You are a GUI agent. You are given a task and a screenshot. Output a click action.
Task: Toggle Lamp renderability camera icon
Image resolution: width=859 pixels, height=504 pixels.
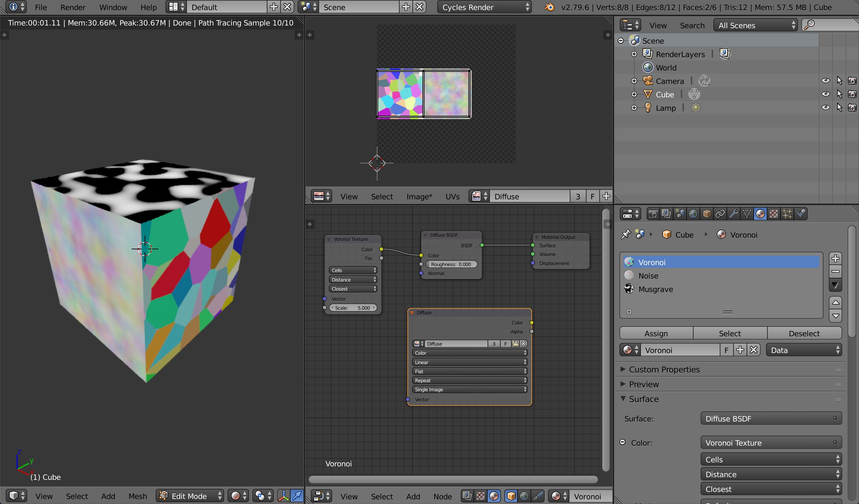tap(852, 108)
